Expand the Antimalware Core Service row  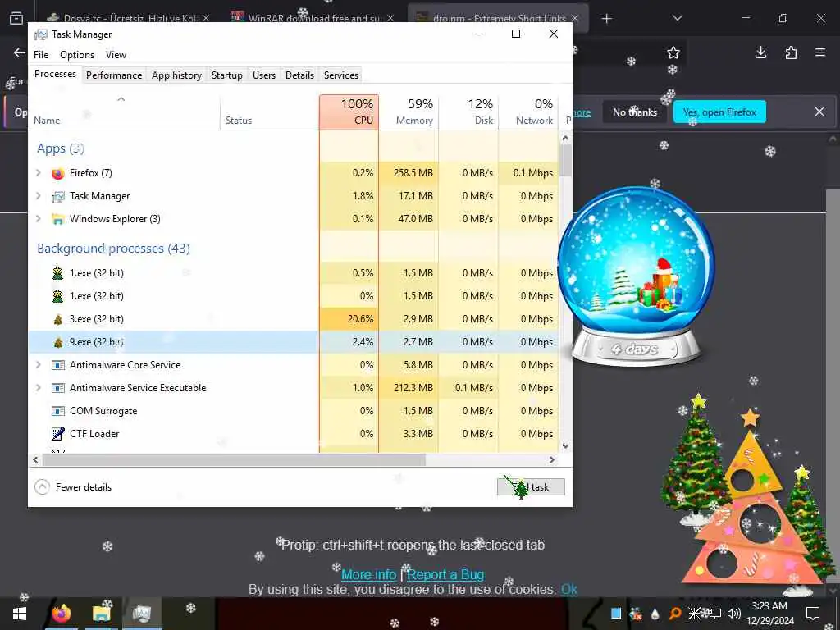click(38, 365)
